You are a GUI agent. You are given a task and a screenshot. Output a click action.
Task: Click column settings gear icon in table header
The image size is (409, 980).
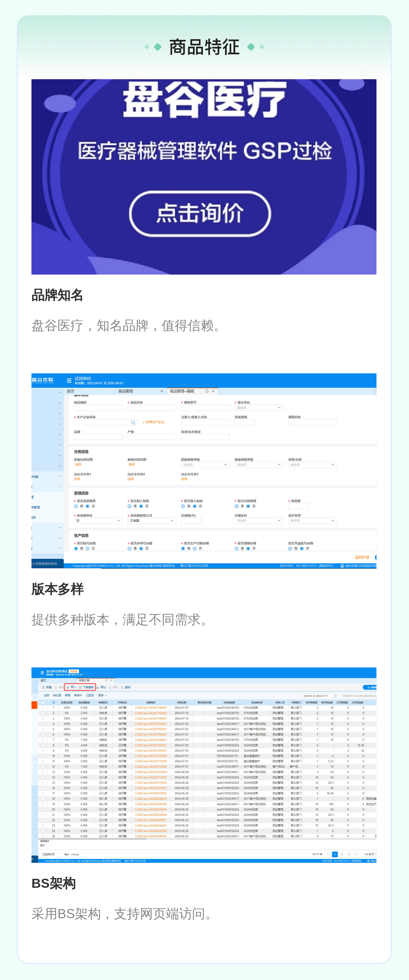pos(54,702)
